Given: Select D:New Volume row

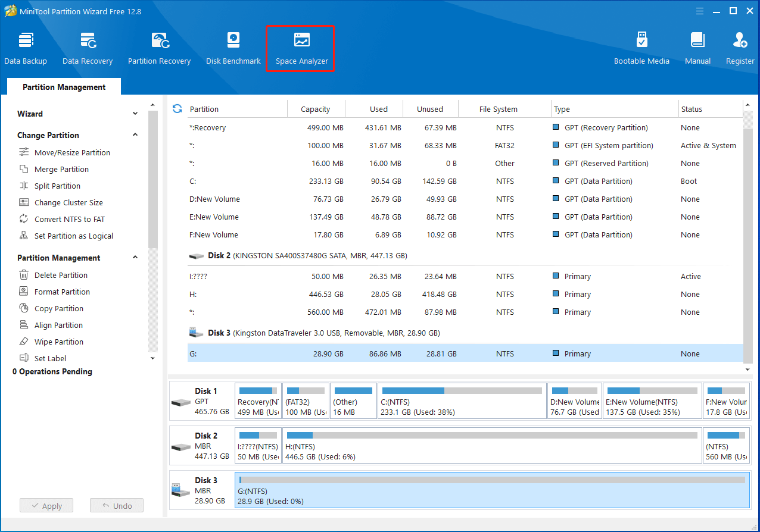Looking at the screenshot, I should pos(465,199).
